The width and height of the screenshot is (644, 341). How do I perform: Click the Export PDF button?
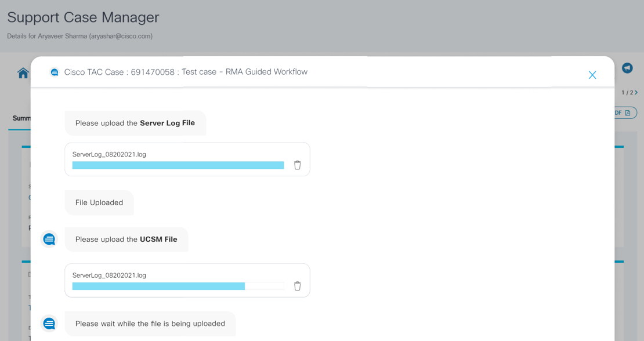tap(624, 113)
